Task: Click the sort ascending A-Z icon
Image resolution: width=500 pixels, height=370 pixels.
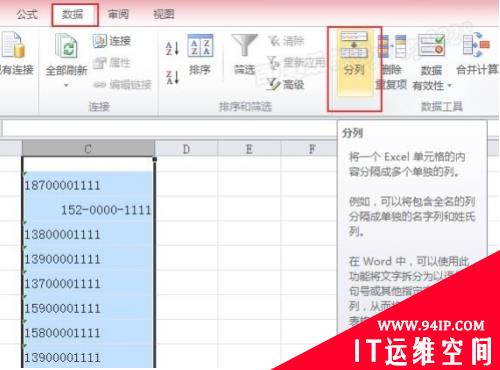Action: click(x=172, y=48)
